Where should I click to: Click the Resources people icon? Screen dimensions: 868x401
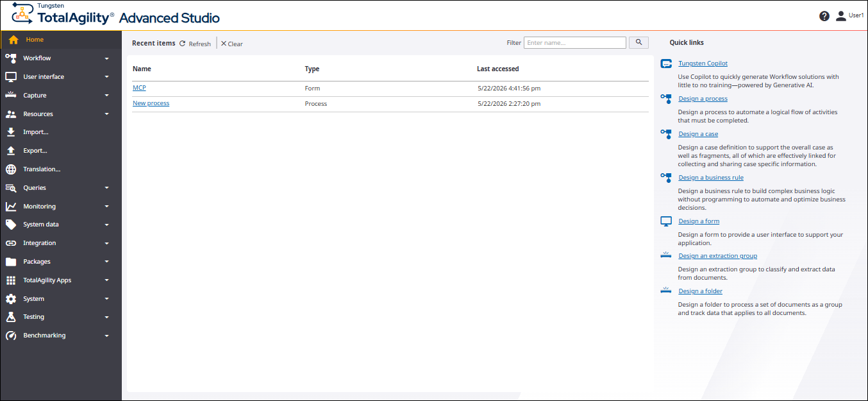point(11,114)
